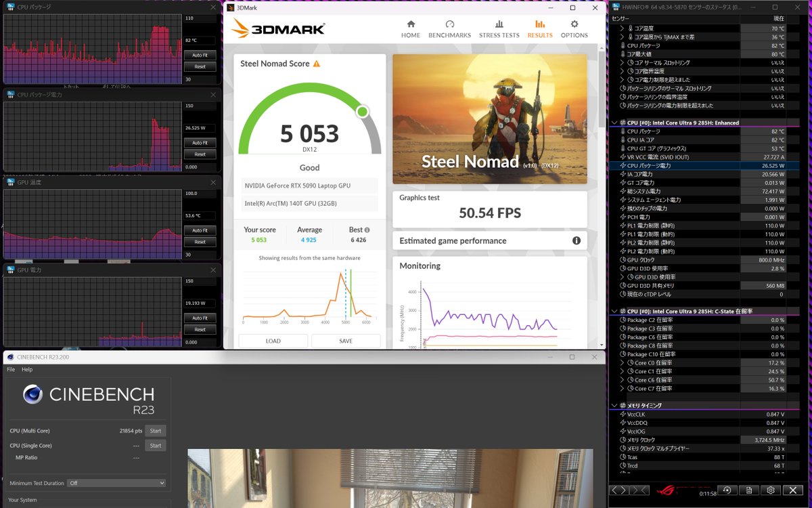The height and width of the screenshot is (508, 812).
Task: Click Auto Fit in GPU 電力 graph
Action: (200, 318)
